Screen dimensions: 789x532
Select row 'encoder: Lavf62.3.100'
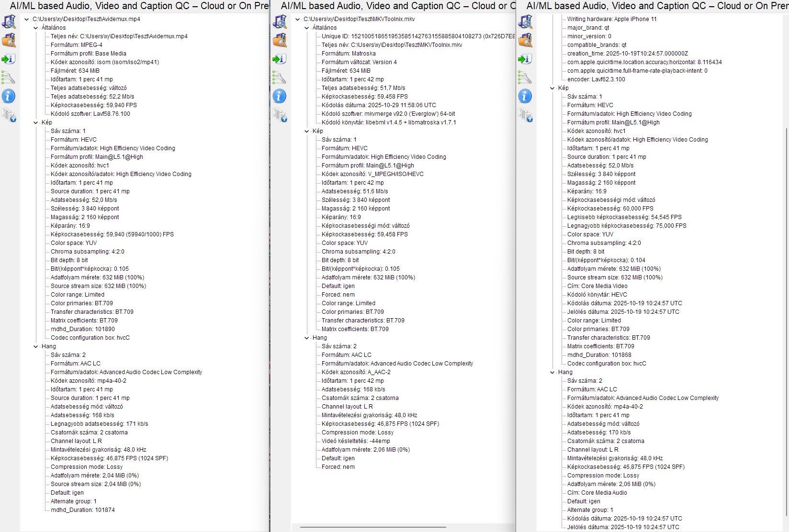pos(596,79)
